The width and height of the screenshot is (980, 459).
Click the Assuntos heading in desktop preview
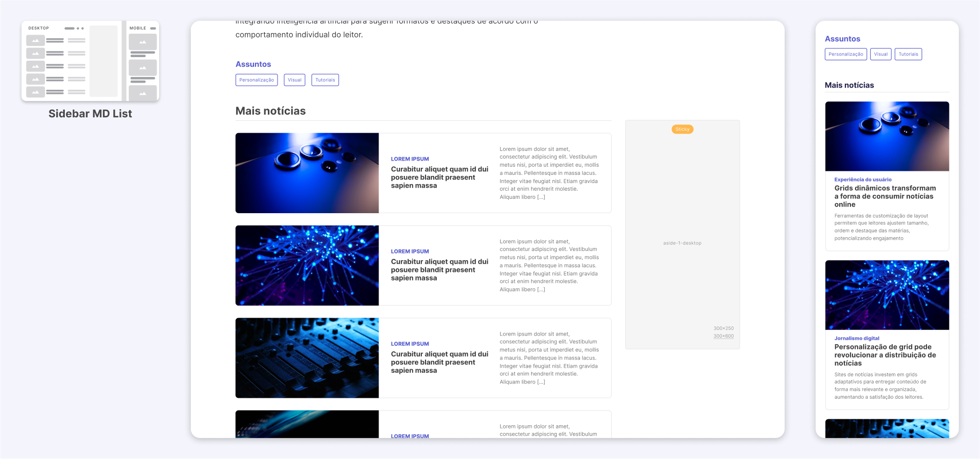tap(253, 64)
